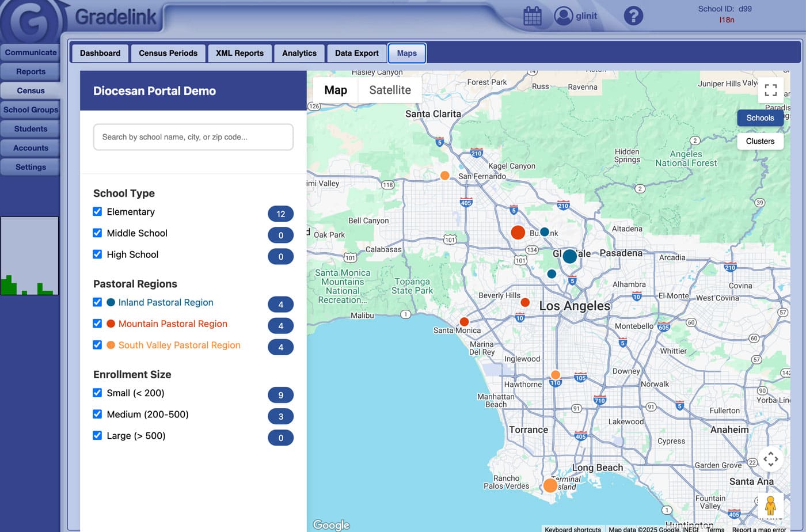The image size is (806, 532).
Task: Open Students in sidebar
Action: [x=31, y=128]
